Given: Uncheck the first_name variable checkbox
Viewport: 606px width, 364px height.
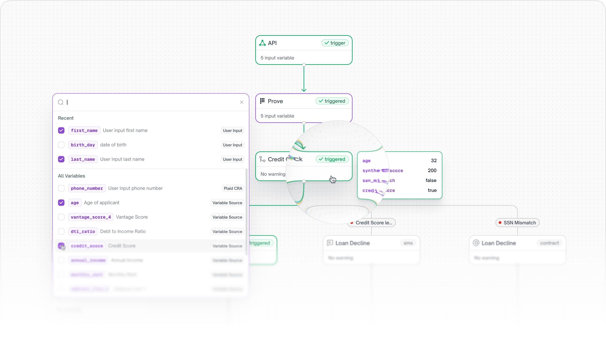Looking at the screenshot, I should click(x=61, y=130).
